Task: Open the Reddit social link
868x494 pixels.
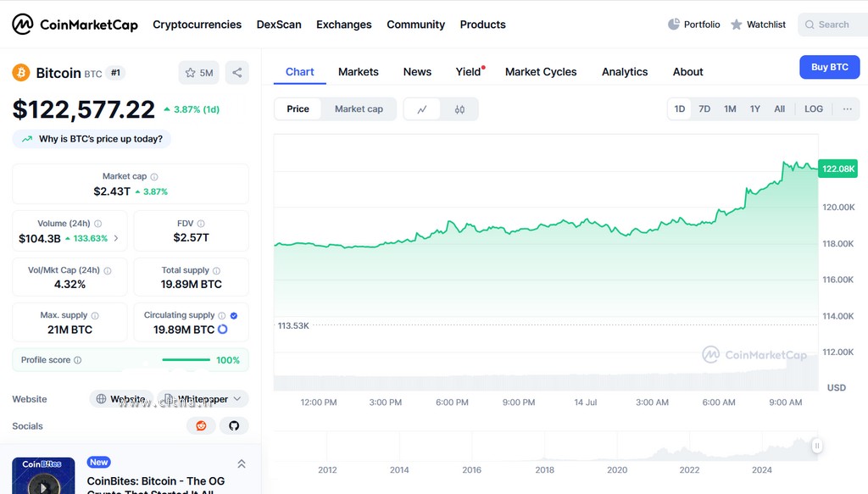Action: pos(201,425)
